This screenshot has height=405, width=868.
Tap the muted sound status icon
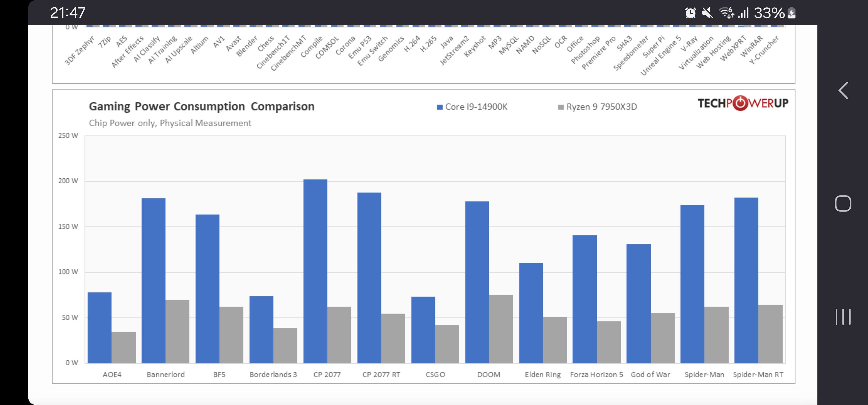point(707,13)
